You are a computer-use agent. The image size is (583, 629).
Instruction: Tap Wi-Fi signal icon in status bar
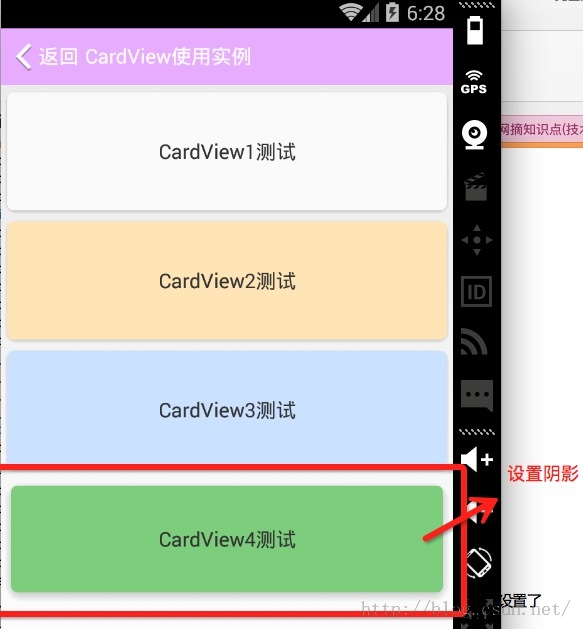(350, 13)
